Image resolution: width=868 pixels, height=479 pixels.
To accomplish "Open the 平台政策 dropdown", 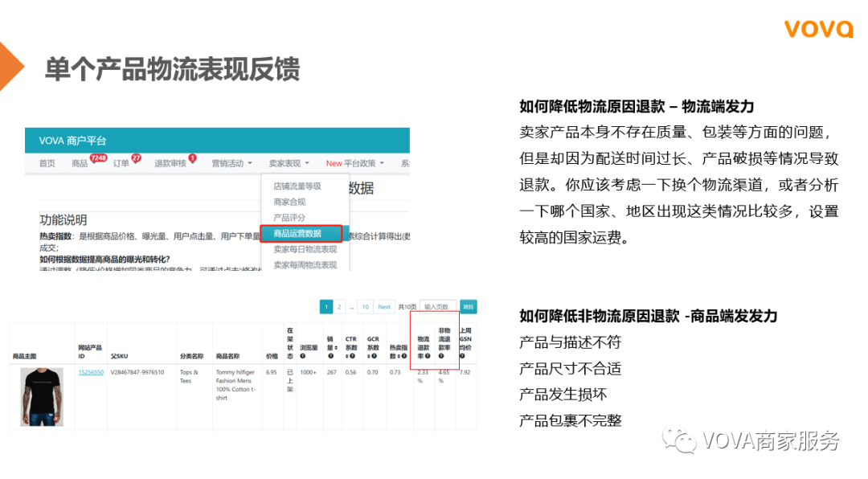I will (x=362, y=162).
